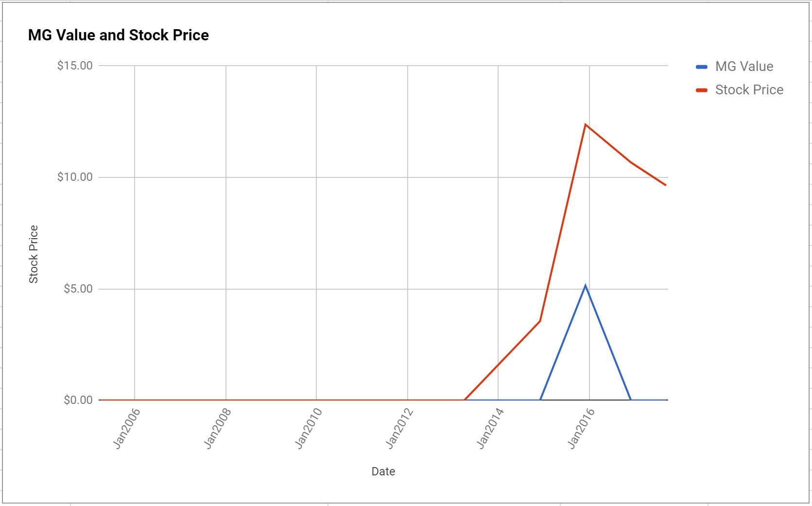Viewport: 812px width, 506px height.
Task: Click the Jan2012 date label
Action: pyautogui.click(x=399, y=428)
